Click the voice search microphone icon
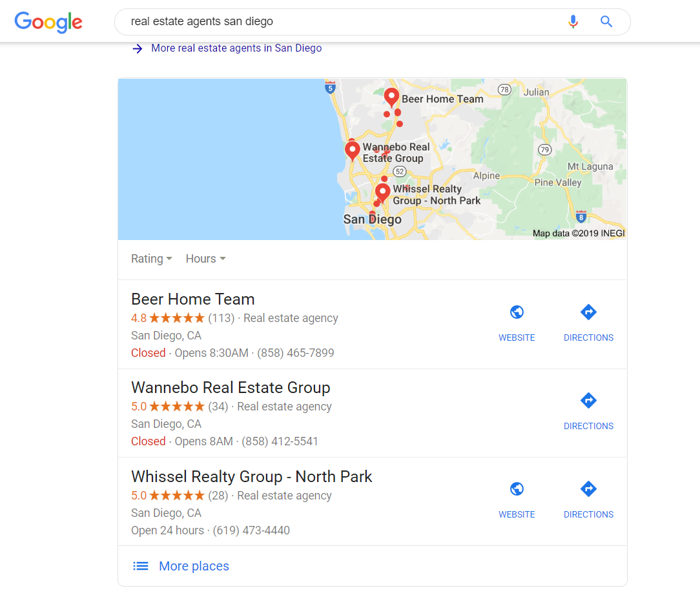Screen dimensions: 700x595 tap(573, 21)
